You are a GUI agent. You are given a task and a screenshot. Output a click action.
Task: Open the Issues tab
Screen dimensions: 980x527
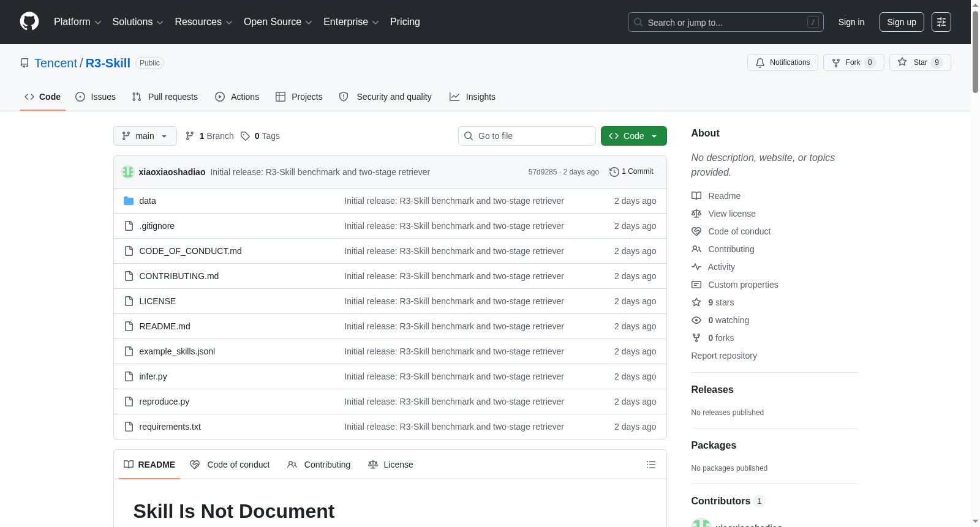[96, 97]
